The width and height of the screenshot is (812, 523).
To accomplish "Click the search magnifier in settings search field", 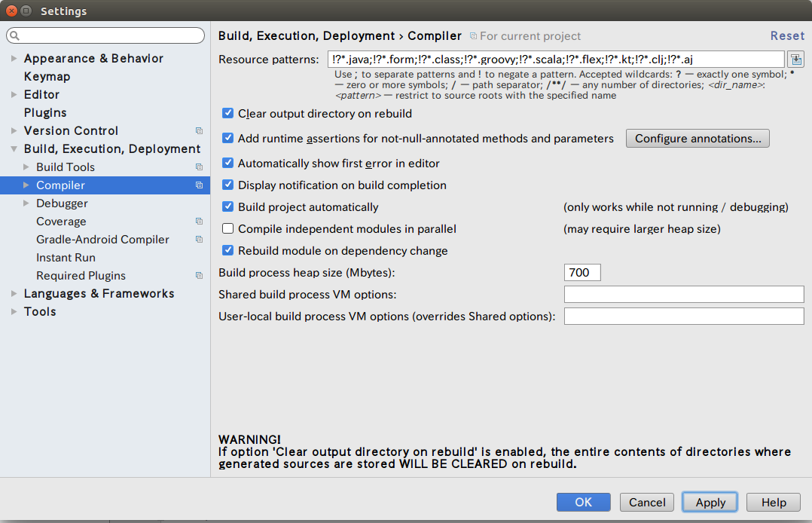I will click(15, 35).
